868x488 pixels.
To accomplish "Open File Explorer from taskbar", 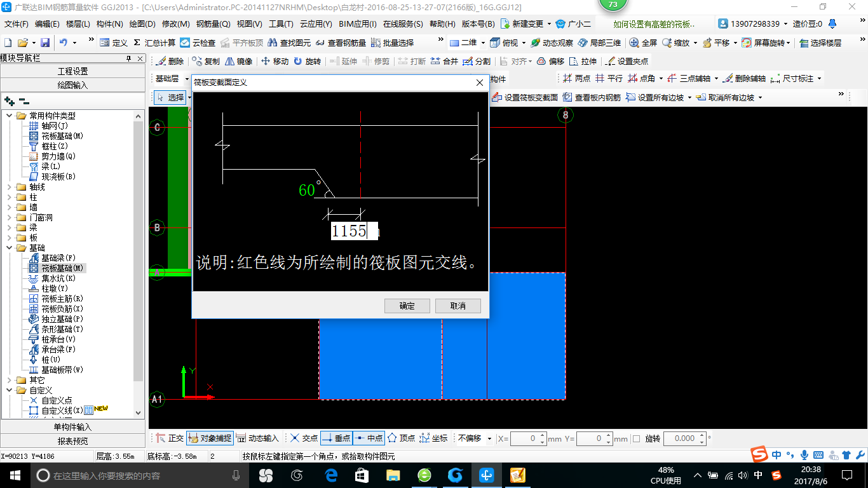I will pos(393,475).
